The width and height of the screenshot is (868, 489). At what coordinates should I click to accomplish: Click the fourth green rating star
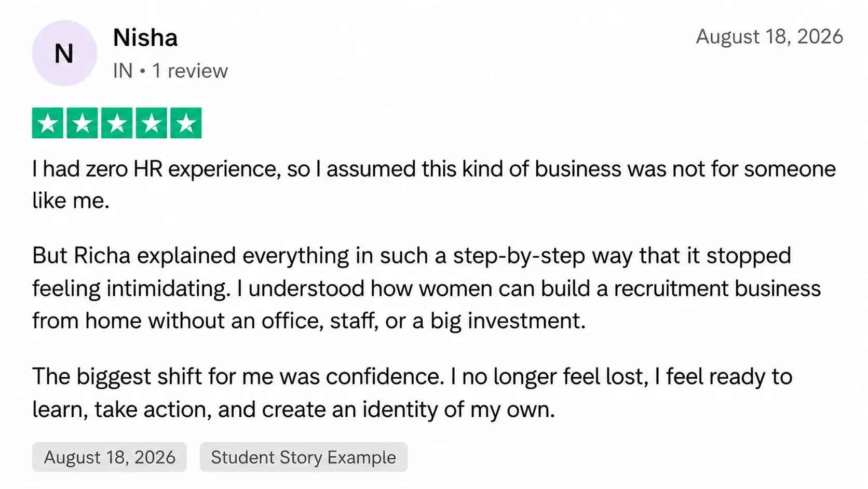coord(152,123)
